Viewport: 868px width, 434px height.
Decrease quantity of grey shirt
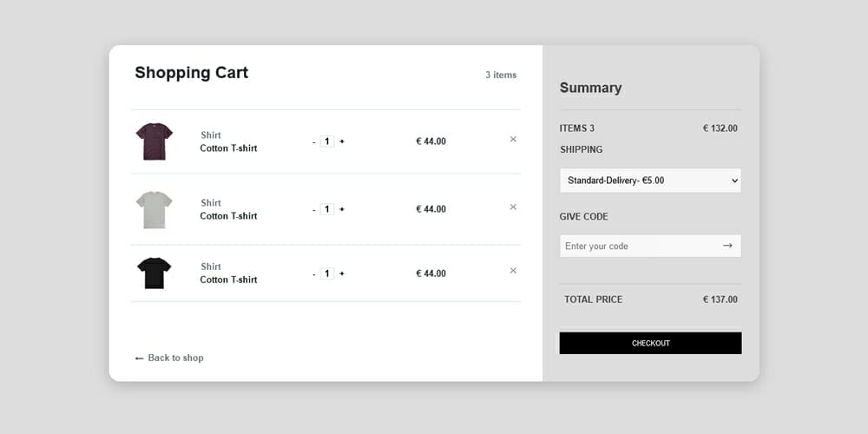313,209
